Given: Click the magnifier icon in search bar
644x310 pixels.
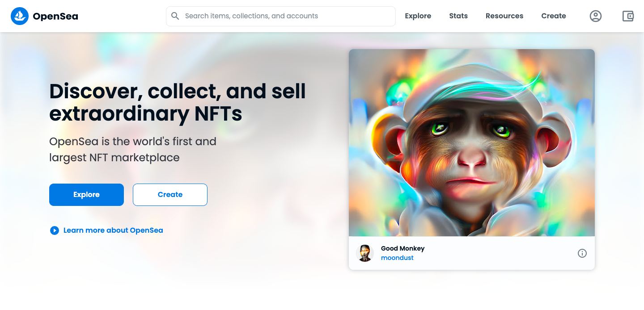Looking at the screenshot, I should tap(176, 16).
